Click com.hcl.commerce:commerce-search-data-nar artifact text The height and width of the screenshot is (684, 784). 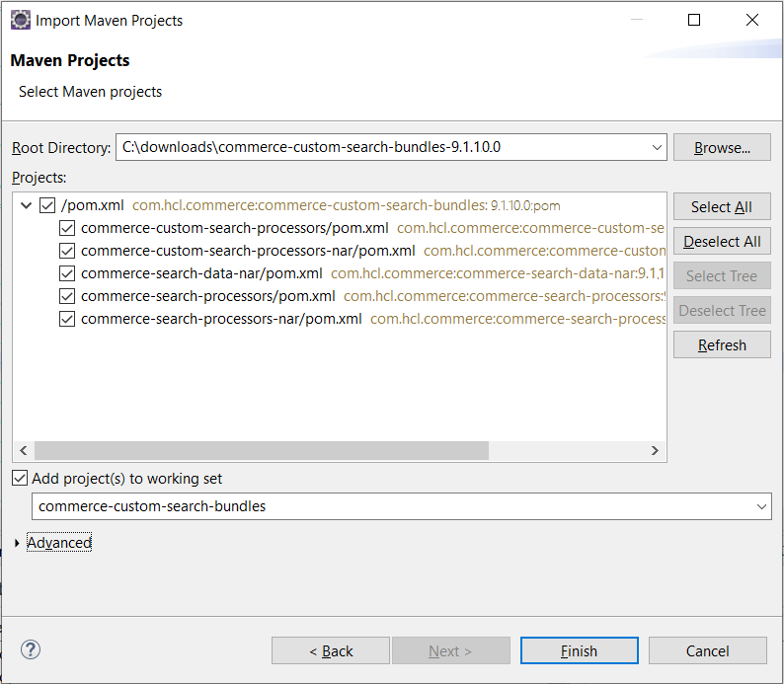coord(497,273)
